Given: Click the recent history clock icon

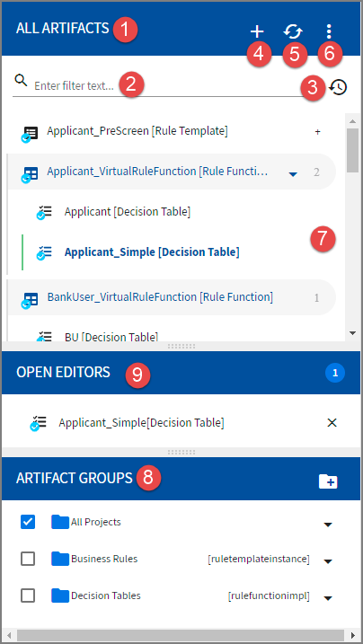Looking at the screenshot, I should pyautogui.click(x=339, y=87).
